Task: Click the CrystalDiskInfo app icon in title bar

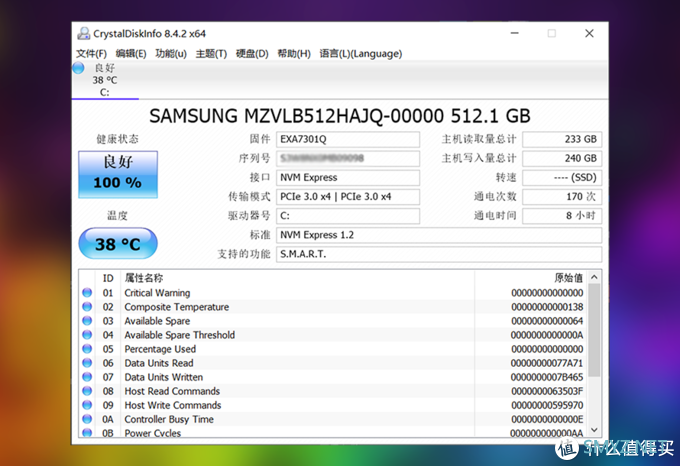Action: pyautogui.click(x=84, y=34)
